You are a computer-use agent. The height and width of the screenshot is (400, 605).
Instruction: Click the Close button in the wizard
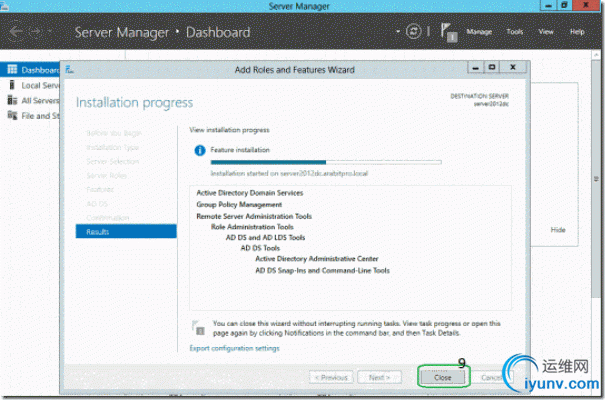coord(443,378)
